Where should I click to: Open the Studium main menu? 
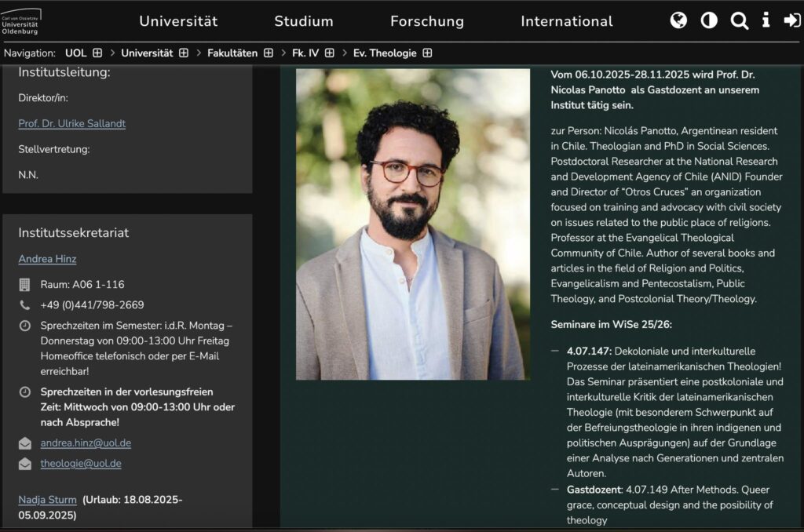pyautogui.click(x=304, y=21)
